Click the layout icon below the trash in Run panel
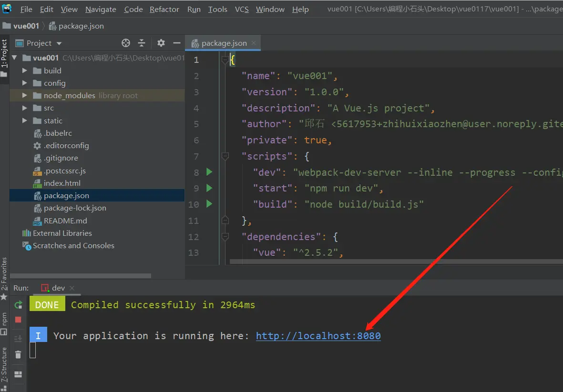 (x=18, y=374)
